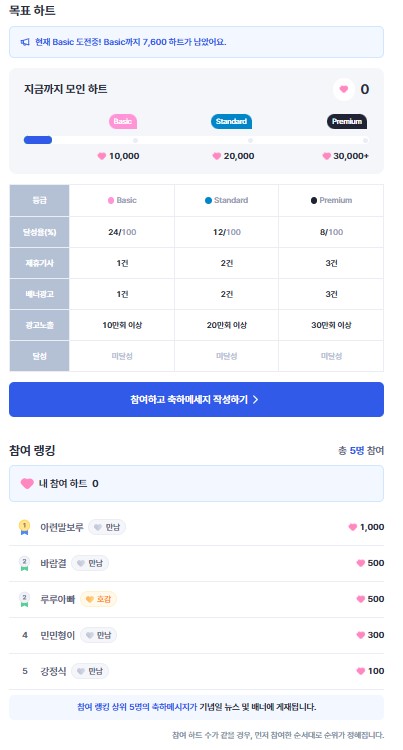403x750 pixels.
Task: Select the black Premium tier badge
Action: coord(347,121)
